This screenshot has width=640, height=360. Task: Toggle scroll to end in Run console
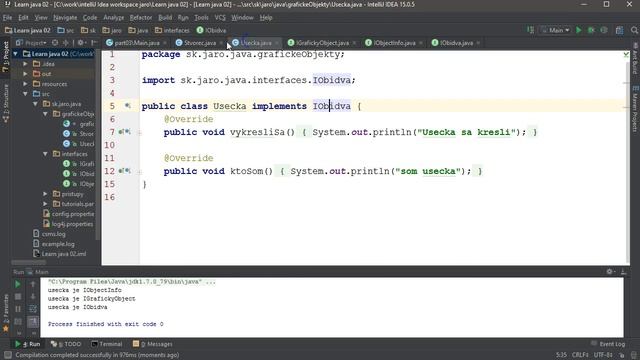[33, 322]
